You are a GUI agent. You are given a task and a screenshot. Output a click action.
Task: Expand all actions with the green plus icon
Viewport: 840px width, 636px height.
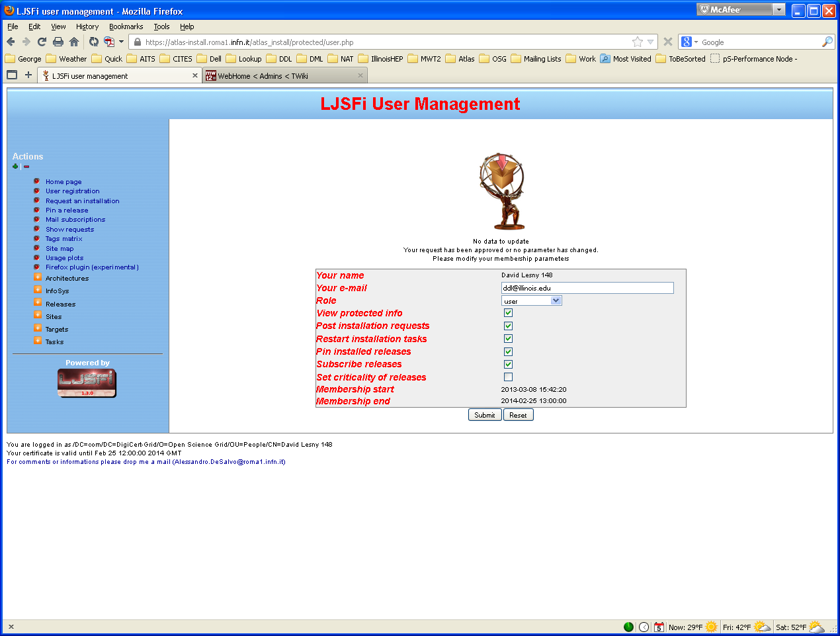point(15,166)
